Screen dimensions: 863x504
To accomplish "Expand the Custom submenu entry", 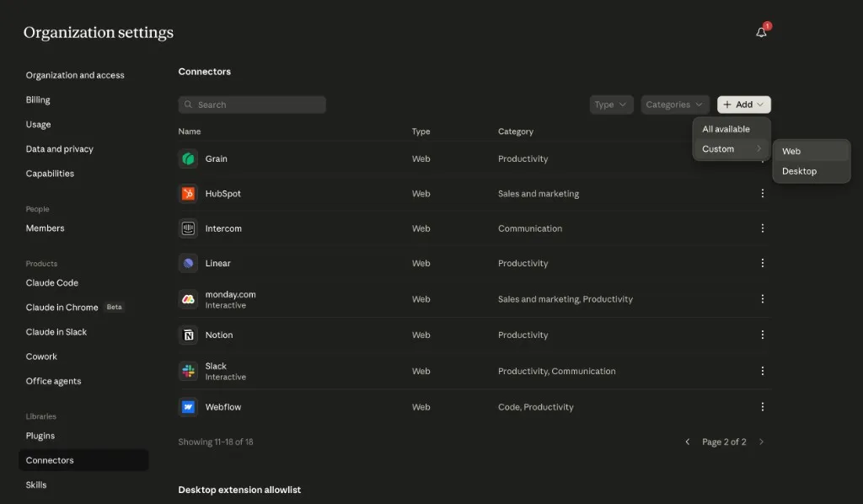I will click(x=732, y=149).
